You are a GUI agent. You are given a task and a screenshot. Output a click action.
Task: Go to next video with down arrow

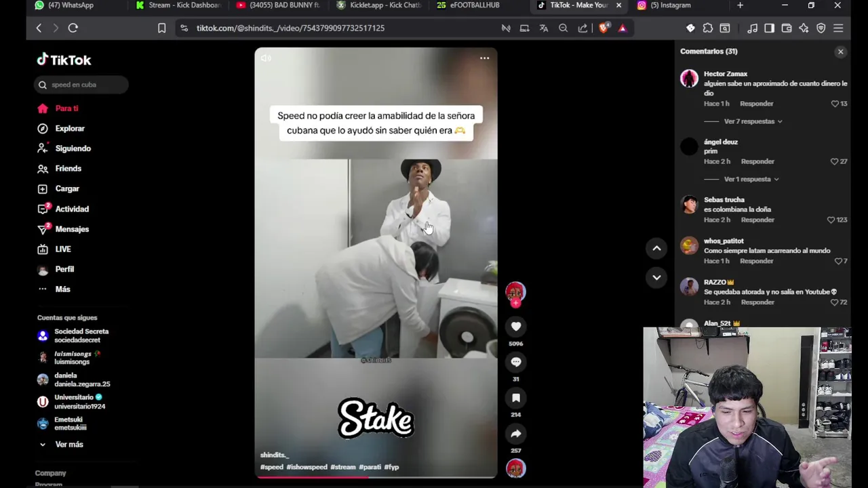click(656, 277)
